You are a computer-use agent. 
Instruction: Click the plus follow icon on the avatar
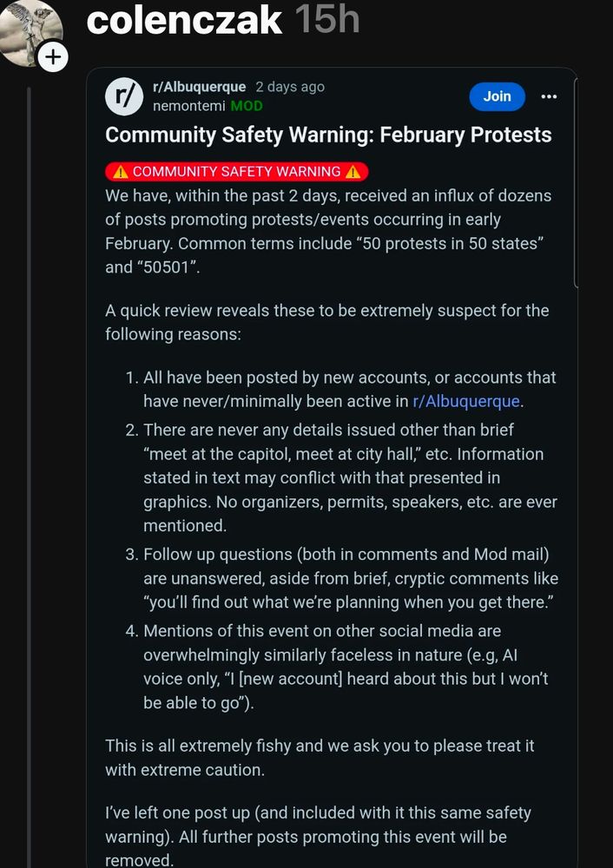[x=53, y=57]
